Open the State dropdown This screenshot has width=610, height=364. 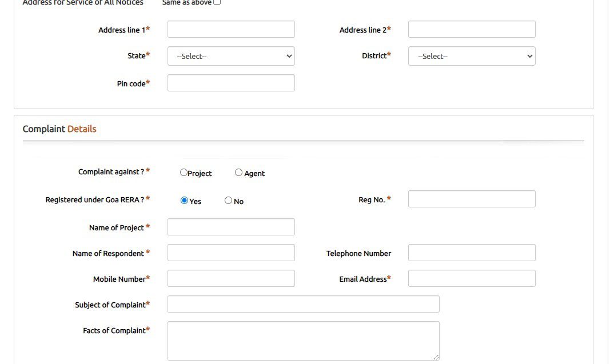click(x=231, y=56)
